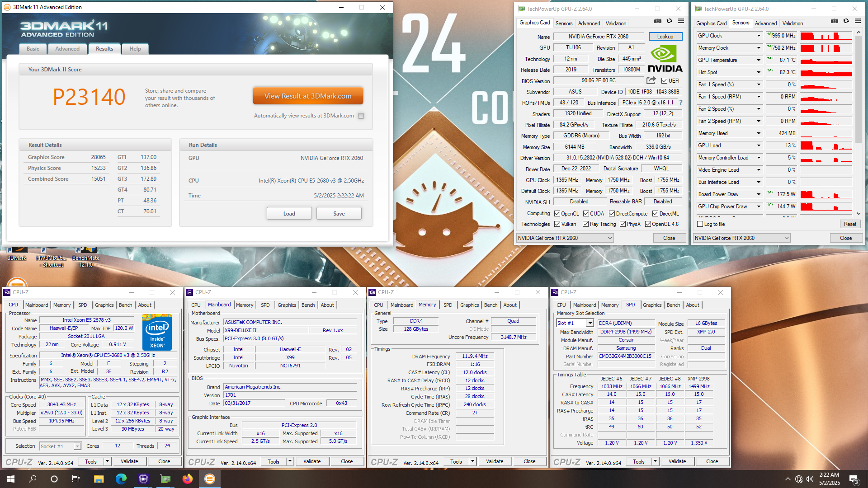The width and height of the screenshot is (868, 488).
Task: Toggle Vulkan checkbox
Action: coord(557,224)
